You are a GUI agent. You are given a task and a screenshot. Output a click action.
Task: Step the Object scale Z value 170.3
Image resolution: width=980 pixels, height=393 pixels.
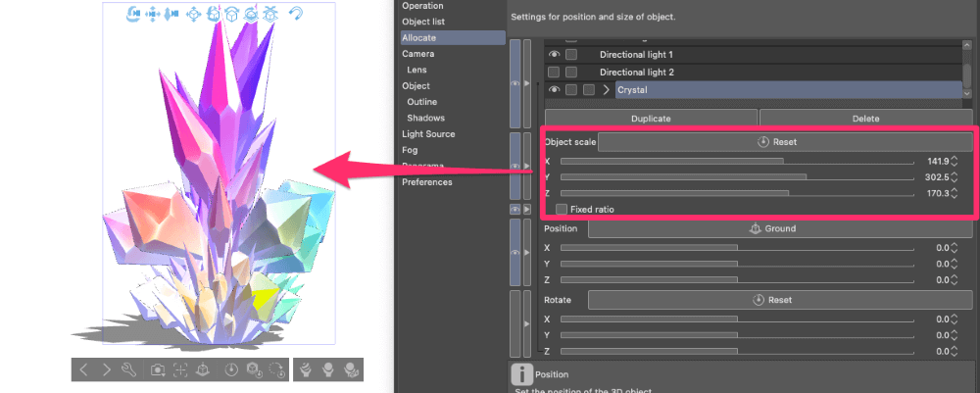(954, 194)
